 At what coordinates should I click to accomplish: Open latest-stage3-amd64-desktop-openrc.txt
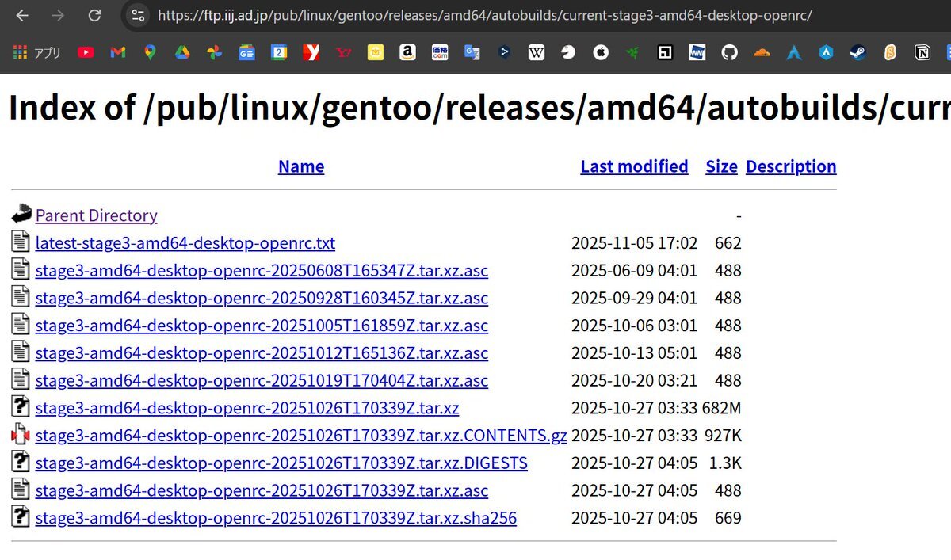[185, 243]
